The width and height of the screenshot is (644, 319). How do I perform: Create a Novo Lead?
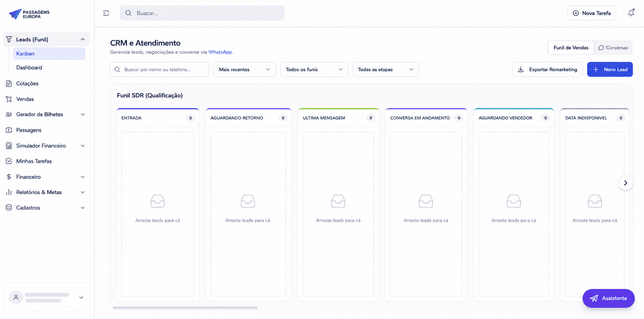coord(610,69)
